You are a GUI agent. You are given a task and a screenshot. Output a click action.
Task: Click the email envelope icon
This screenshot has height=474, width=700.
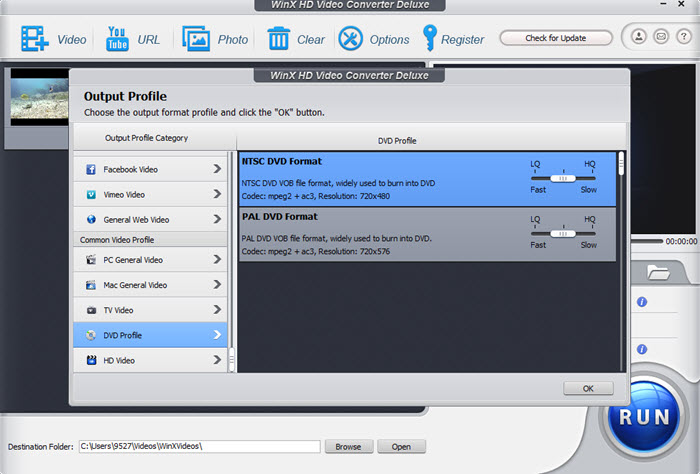661,36
